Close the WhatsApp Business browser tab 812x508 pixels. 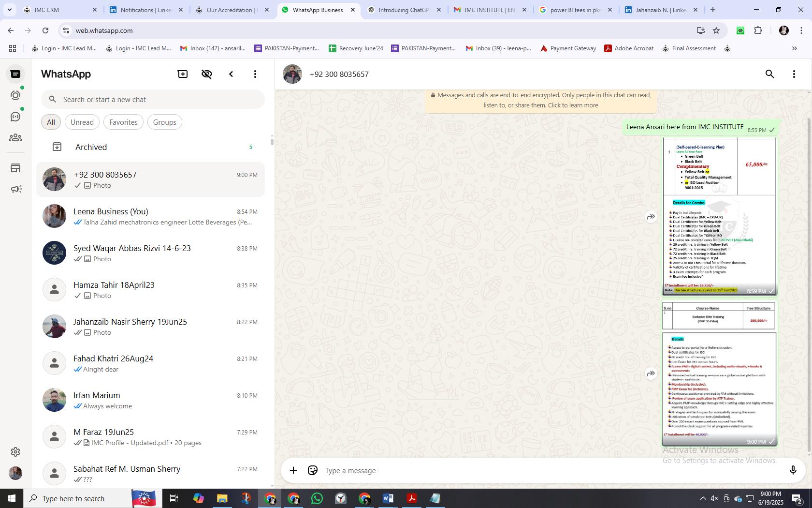tap(353, 10)
